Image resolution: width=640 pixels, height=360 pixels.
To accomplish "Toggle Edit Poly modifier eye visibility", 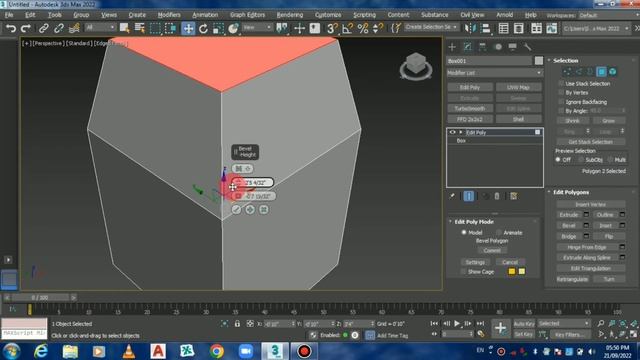I will [x=452, y=132].
